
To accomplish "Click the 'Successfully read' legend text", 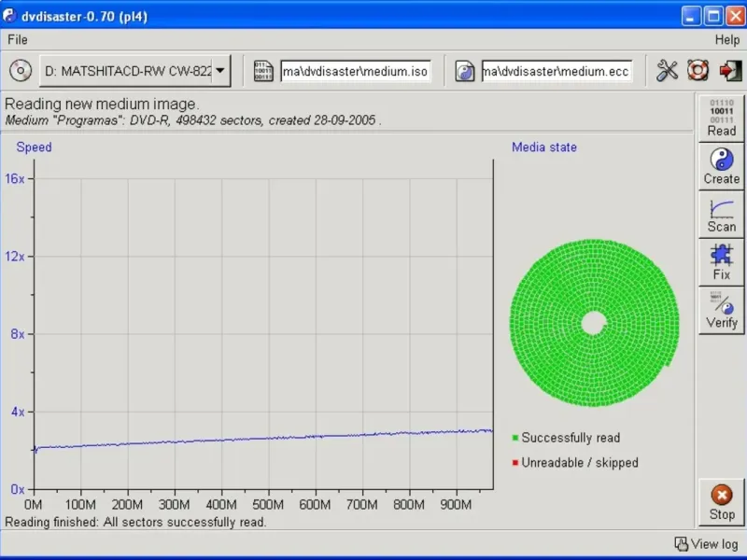I will [571, 438].
